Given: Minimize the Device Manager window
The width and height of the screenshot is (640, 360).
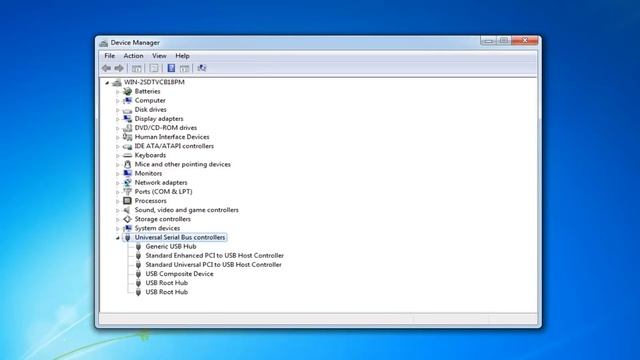Looking at the screenshot, I should (x=488, y=40).
